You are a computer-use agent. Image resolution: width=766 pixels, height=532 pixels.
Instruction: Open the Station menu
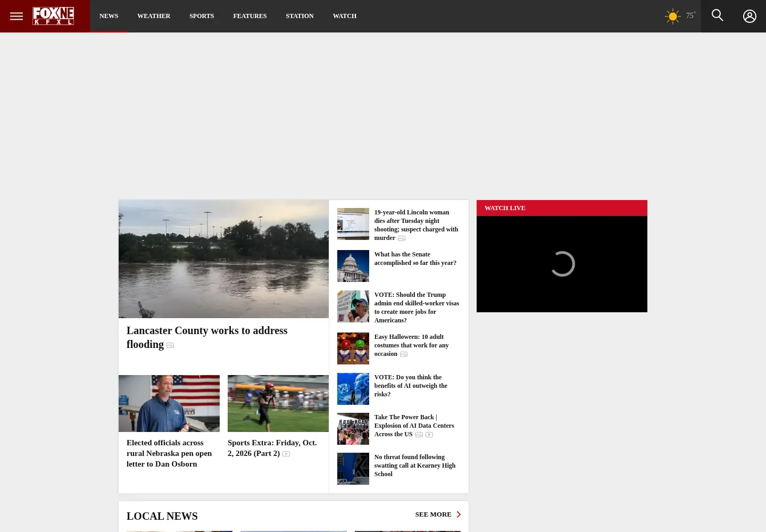tap(299, 16)
